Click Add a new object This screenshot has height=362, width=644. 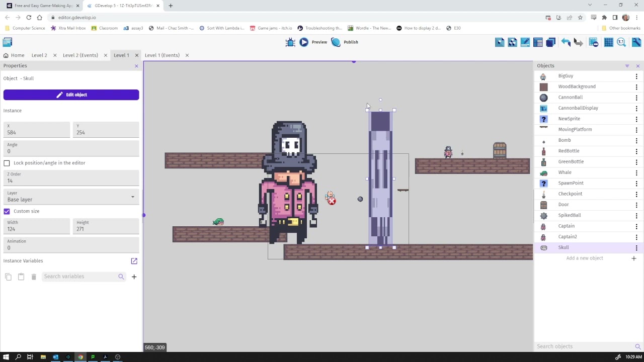tap(584, 258)
